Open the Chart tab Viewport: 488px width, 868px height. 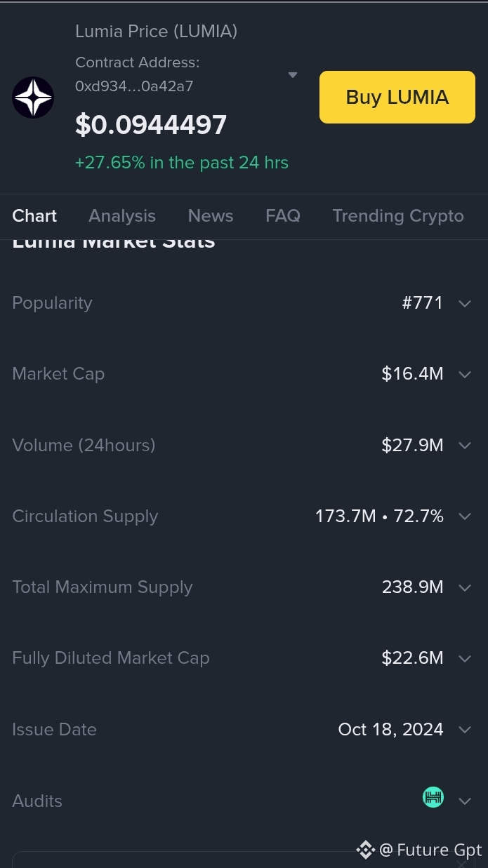[x=34, y=215]
